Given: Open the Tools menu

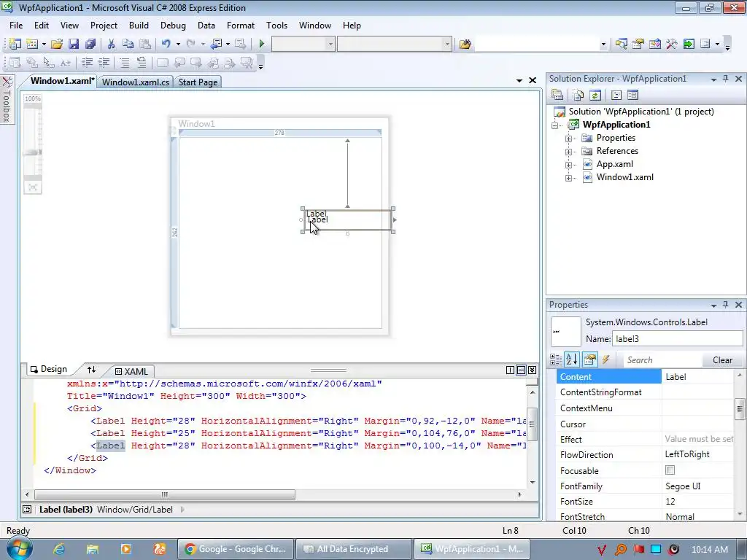Looking at the screenshot, I should pos(276,26).
